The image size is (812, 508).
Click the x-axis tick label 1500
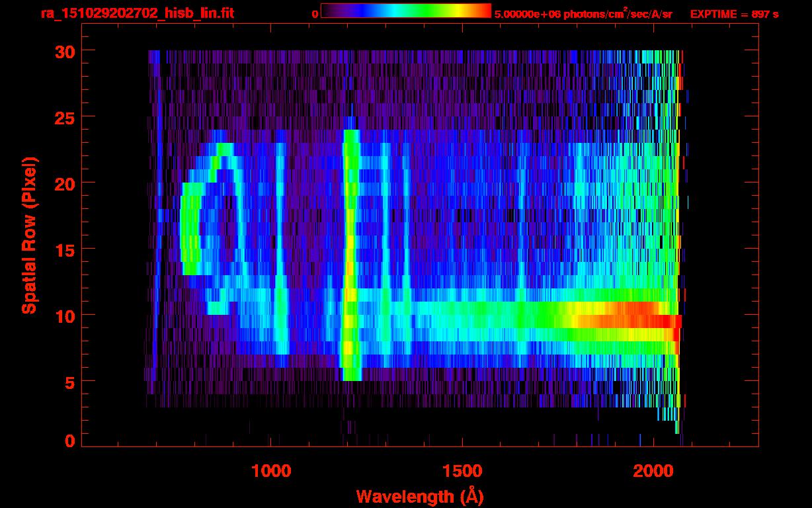point(462,471)
